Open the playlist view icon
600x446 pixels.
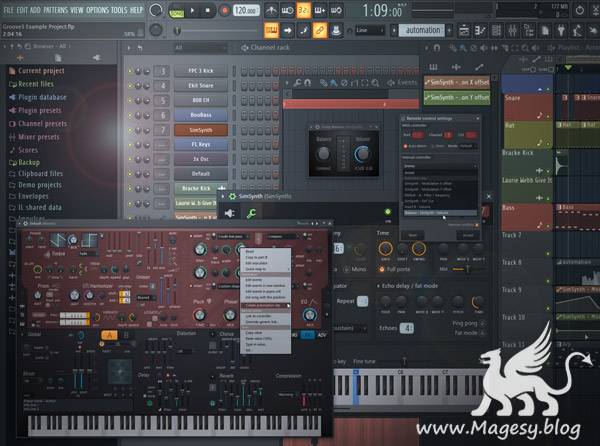coord(464,30)
